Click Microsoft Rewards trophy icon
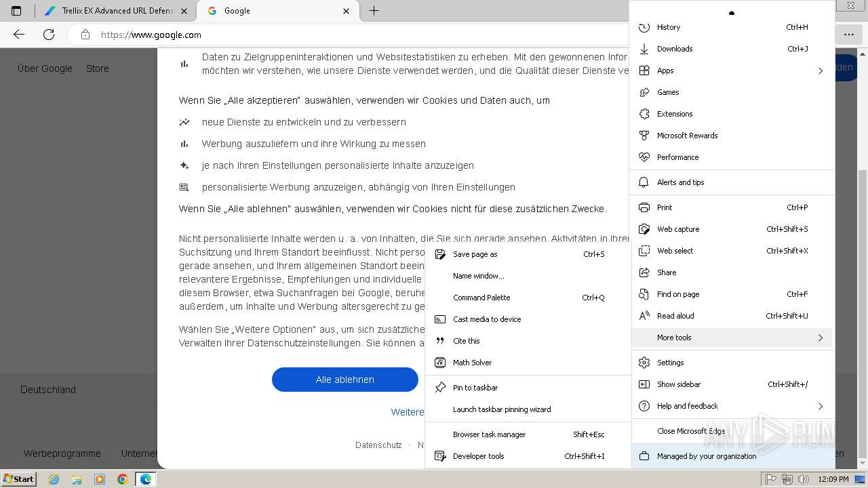 [644, 136]
